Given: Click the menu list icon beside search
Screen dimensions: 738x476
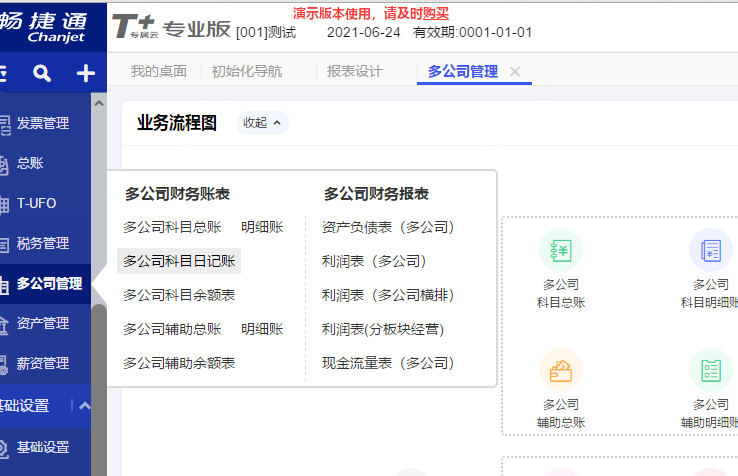Looking at the screenshot, I should point(3,73).
